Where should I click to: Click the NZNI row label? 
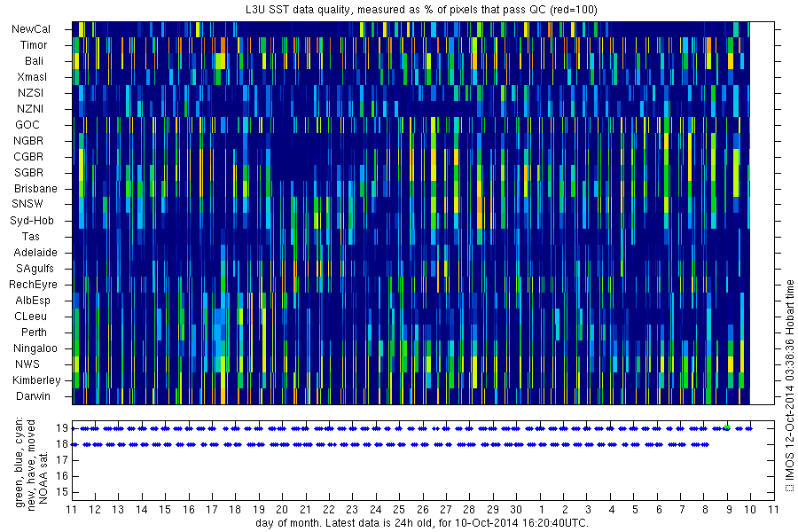30,109
